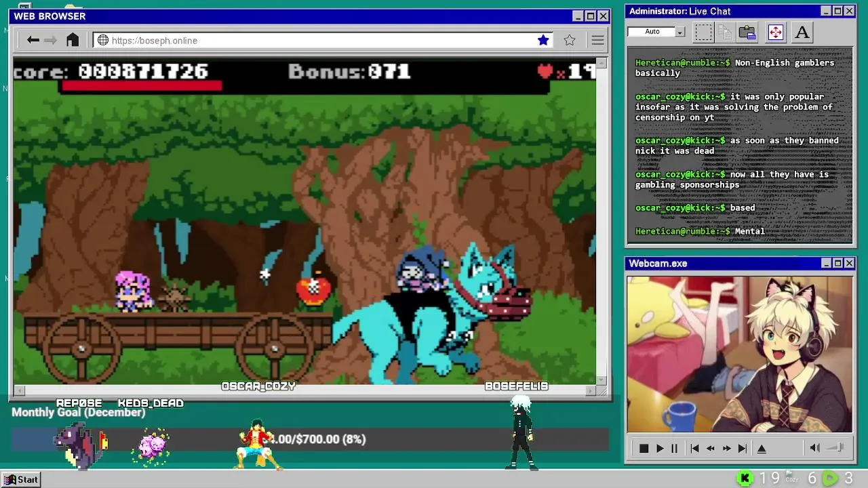This screenshot has width=868, height=488.
Task: Skip to previous track in Webcam.exe
Action: pyautogui.click(x=694, y=448)
